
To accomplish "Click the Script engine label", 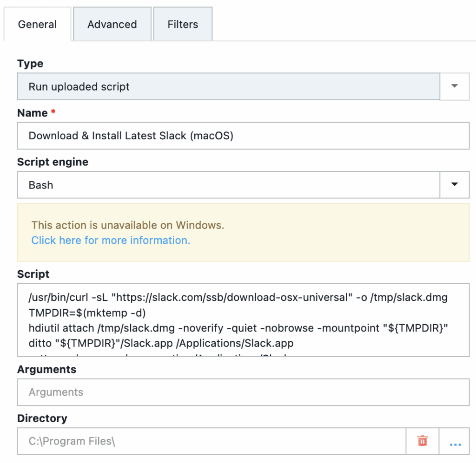I will click(53, 162).
